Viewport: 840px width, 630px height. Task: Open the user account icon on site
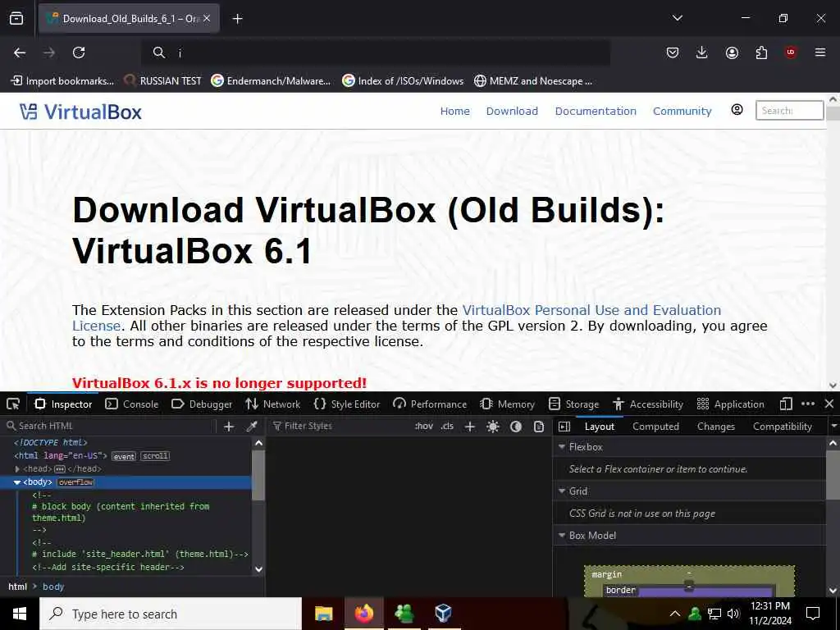pos(737,110)
